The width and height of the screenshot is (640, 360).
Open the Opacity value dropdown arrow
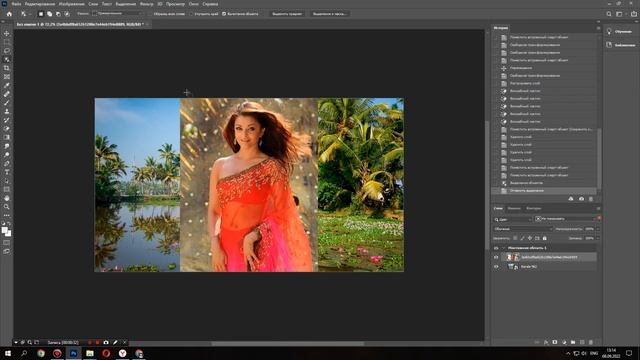pos(598,229)
